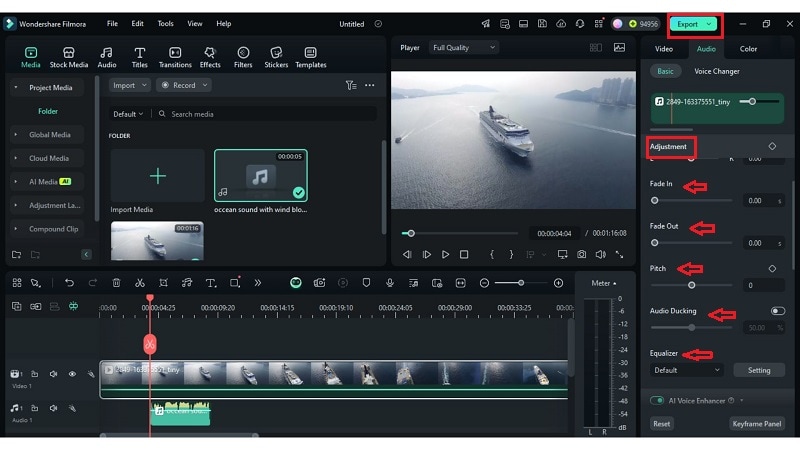Click the voiceover microphone icon
The image size is (800, 450).
[390, 283]
